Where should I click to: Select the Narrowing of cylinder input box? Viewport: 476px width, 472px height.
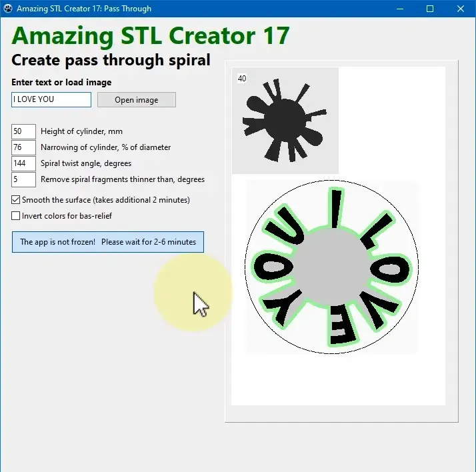click(x=23, y=147)
